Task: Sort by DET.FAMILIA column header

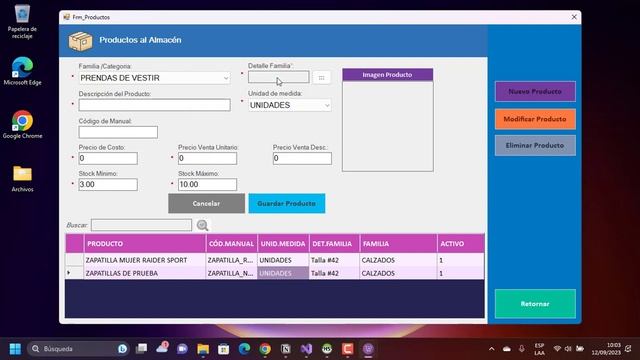Action: pyautogui.click(x=334, y=244)
